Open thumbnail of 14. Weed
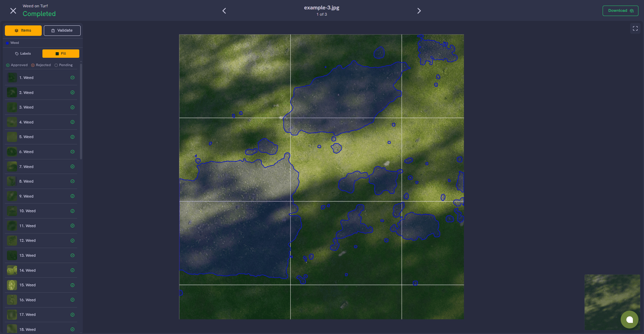Image resolution: width=644 pixels, height=334 pixels. pos(12,270)
